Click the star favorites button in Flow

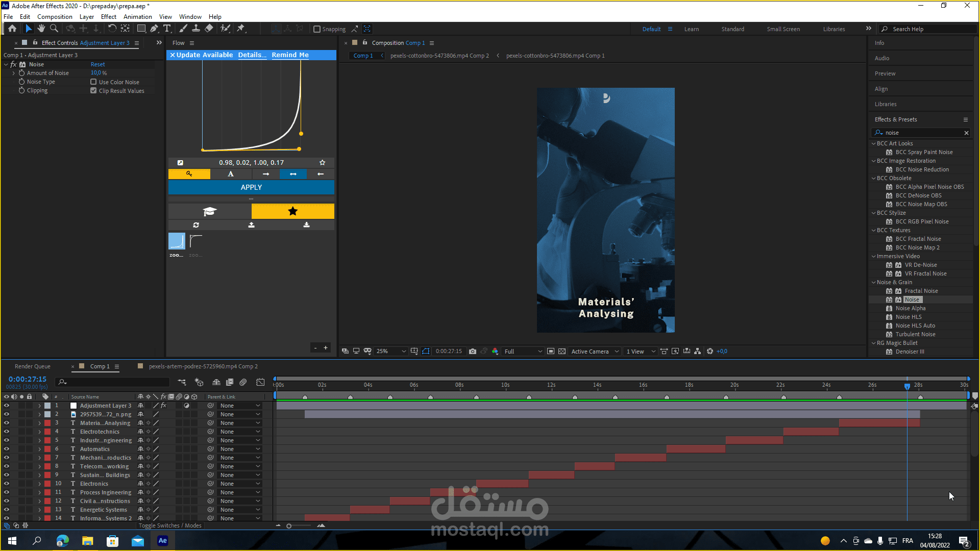click(292, 211)
